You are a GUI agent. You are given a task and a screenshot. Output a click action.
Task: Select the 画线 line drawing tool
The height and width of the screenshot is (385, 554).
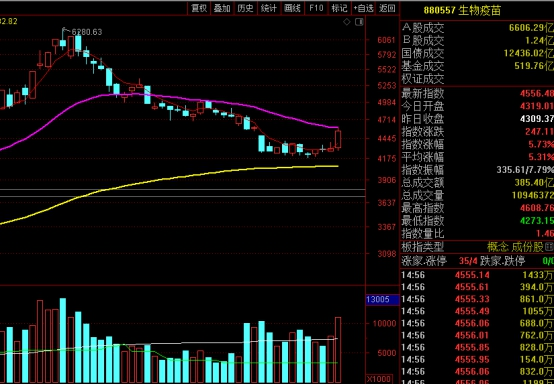tap(292, 8)
